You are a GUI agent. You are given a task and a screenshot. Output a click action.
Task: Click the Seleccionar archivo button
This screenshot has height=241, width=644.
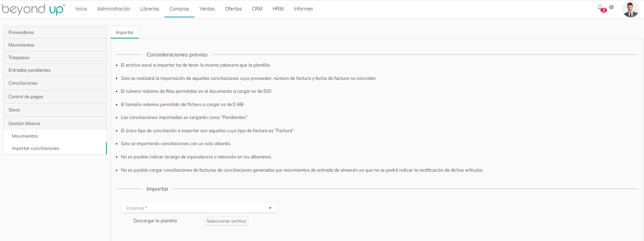pyautogui.click(x=226, y=221)
